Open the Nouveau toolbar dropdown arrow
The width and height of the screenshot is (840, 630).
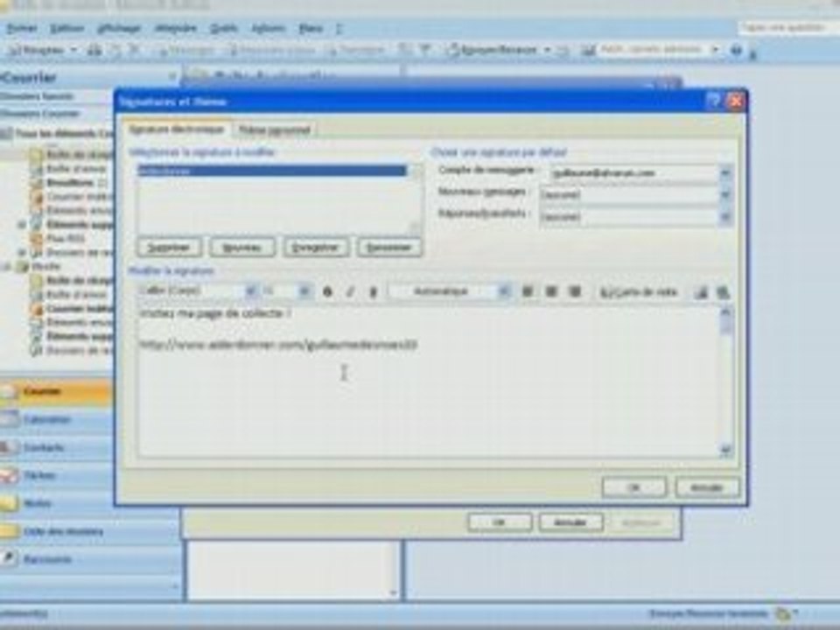click(x=74, y=51)
